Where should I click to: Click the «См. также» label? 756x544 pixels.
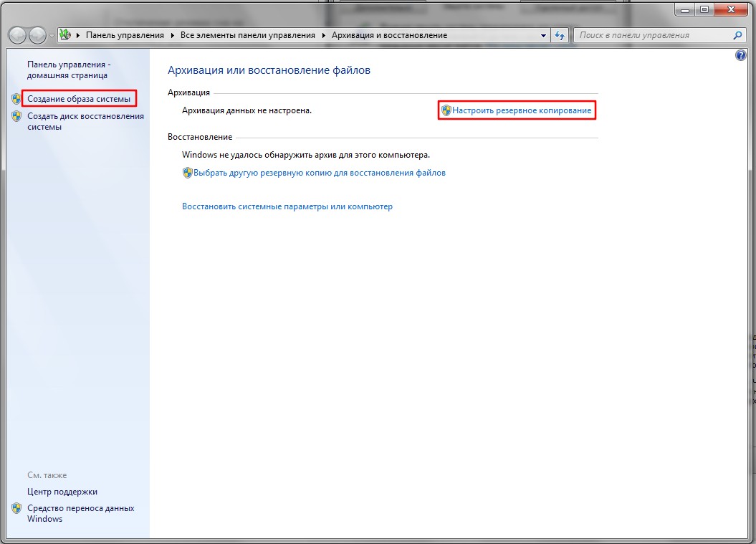point(47,475)
